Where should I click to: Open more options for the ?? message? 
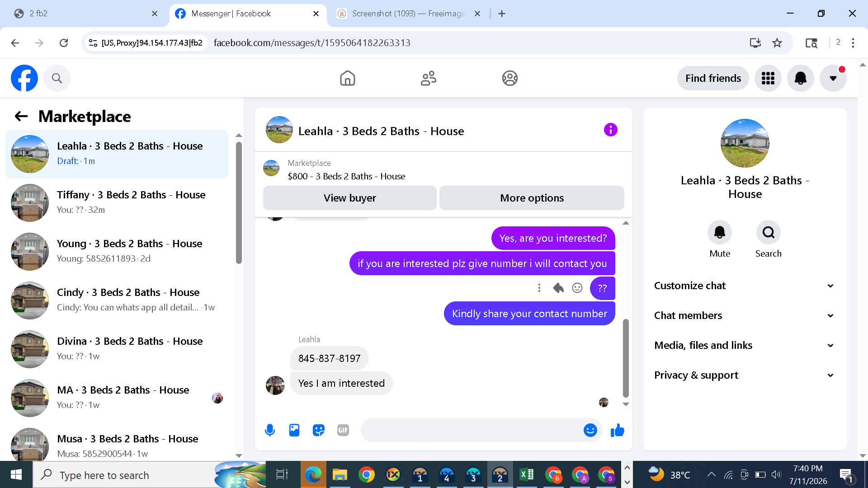pos(539,288)
